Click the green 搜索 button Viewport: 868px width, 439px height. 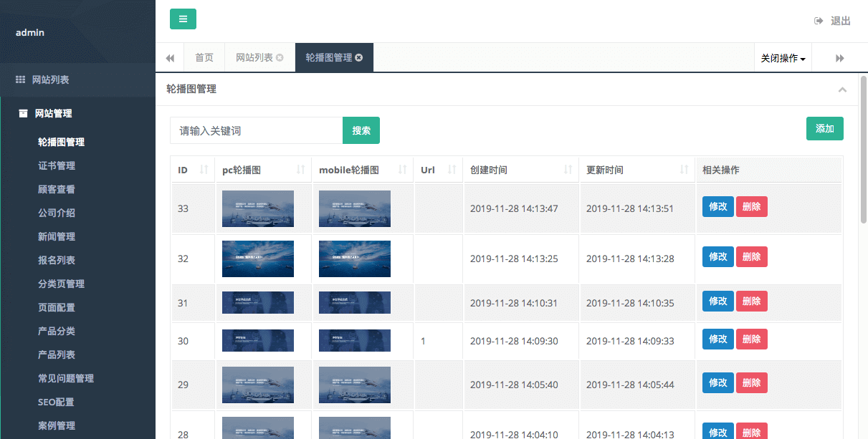[361, 130]
